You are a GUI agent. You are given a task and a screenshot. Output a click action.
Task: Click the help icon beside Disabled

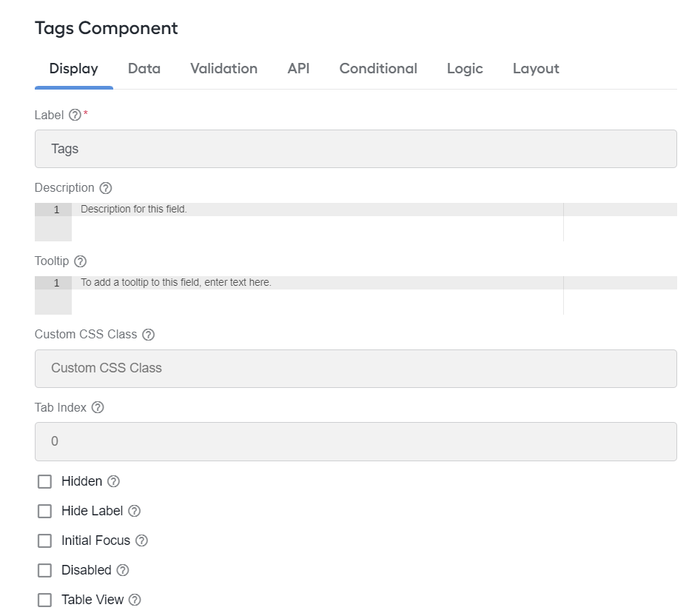[123, 570]
